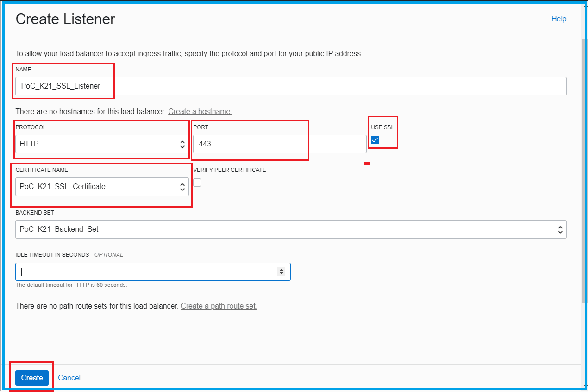Click the dialog's vertical scrollbar thumb
This screenshot has width=588, height=392.
[x=584, y=171]
